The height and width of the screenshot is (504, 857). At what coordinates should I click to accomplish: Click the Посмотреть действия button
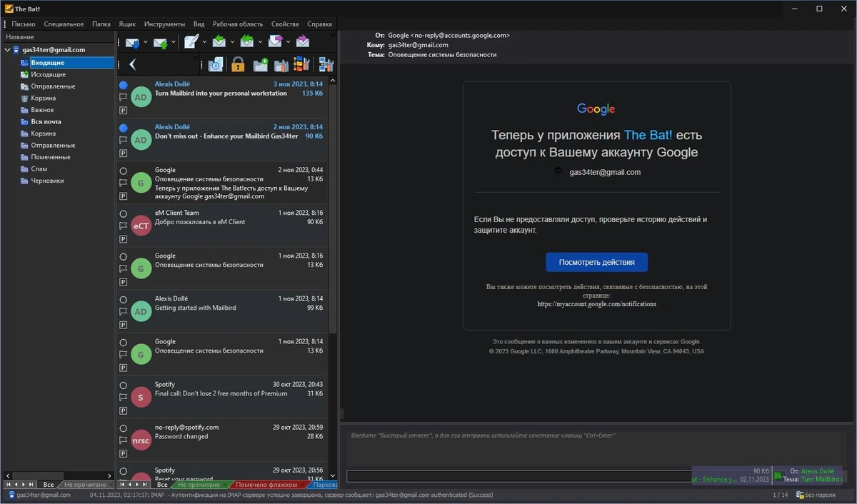[x=596, y=262]
